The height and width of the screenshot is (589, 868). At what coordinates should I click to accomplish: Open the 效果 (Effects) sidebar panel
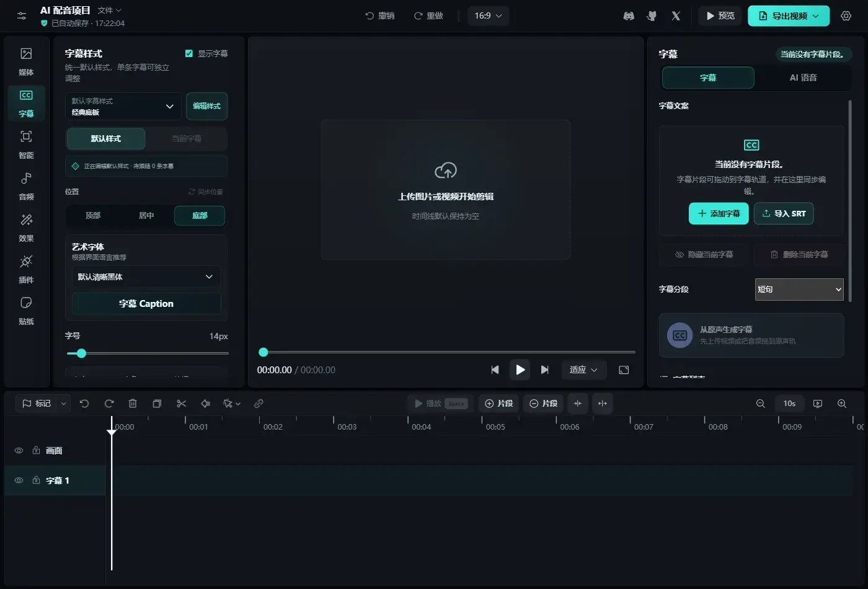(x=26, y=228)
